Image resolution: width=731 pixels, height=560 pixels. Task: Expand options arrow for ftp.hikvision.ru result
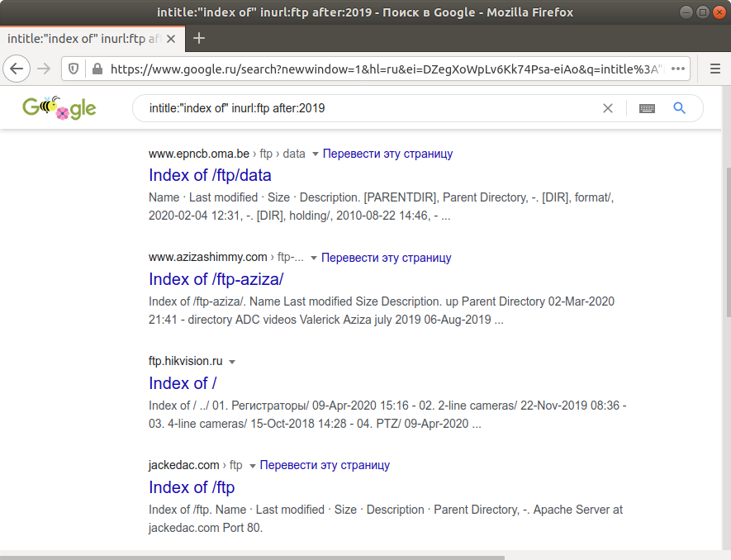coord(232,362)
